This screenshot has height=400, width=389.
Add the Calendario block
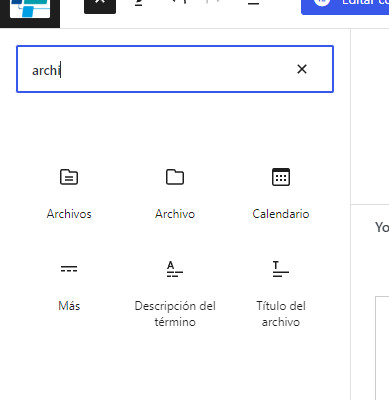[x=281, y=194]
